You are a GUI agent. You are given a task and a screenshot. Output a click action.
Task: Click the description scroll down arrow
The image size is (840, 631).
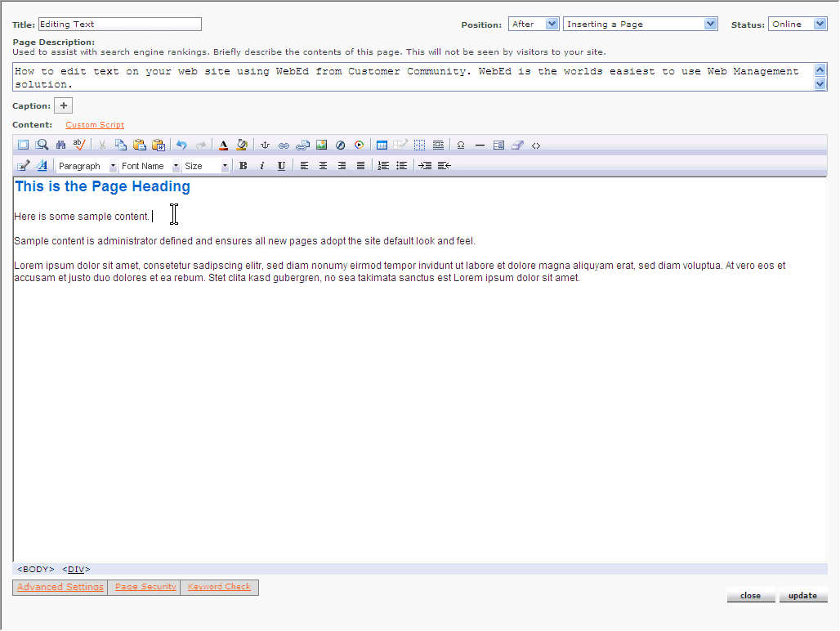pos(820,84)
